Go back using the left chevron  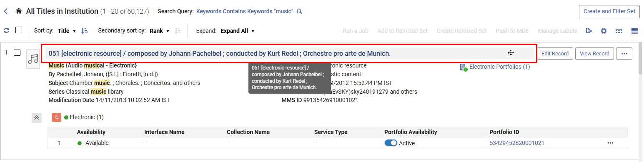[6, 11]
